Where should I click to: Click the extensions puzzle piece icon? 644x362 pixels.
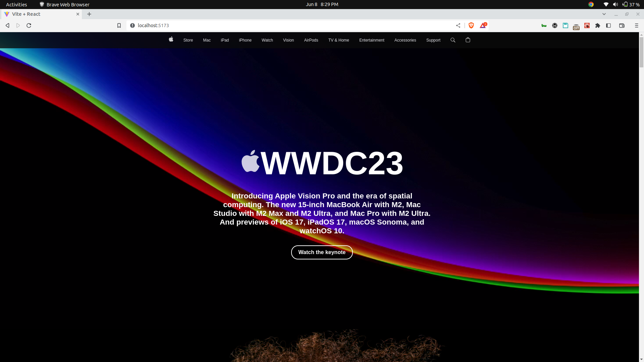click(598, 25)
